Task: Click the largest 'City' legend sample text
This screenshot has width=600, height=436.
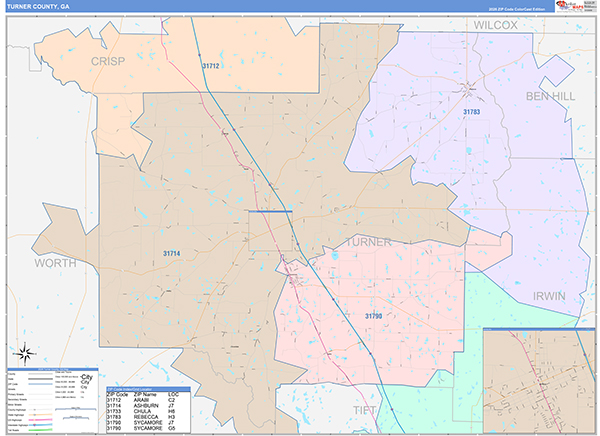Action: tap(87, 377)
